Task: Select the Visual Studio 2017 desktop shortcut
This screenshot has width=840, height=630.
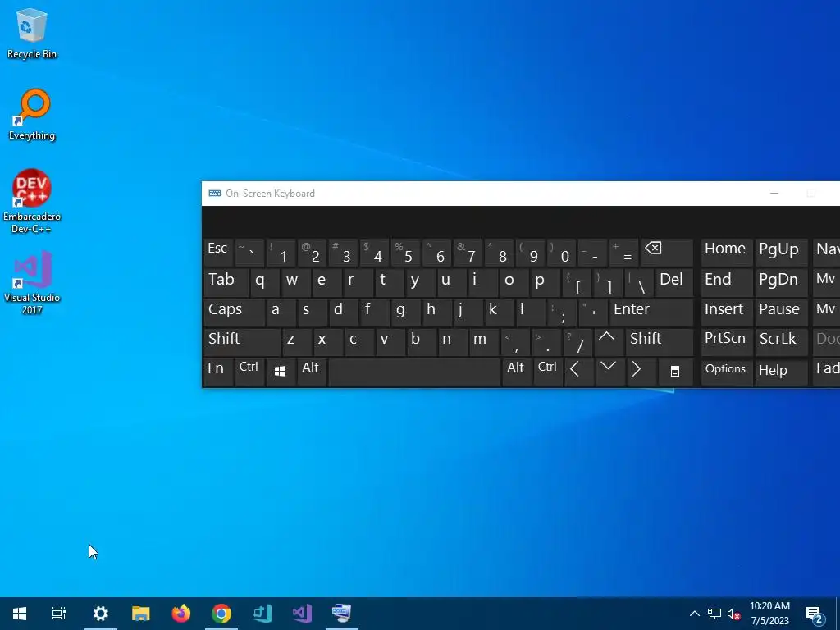Action: pos(32,283)
